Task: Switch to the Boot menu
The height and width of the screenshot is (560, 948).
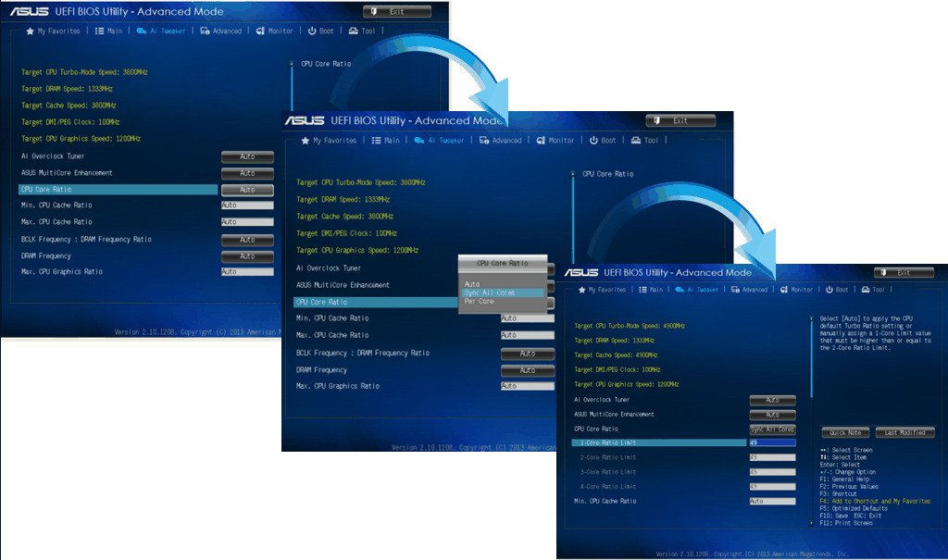Action: (836, 289)
